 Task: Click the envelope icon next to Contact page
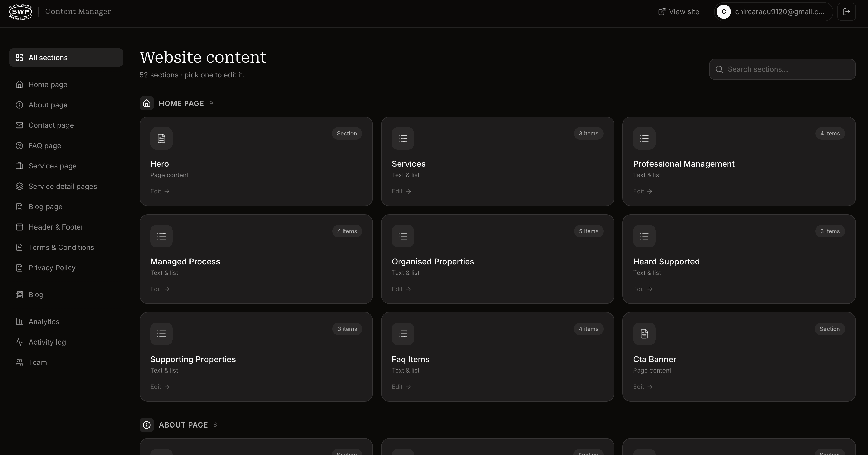19,125
